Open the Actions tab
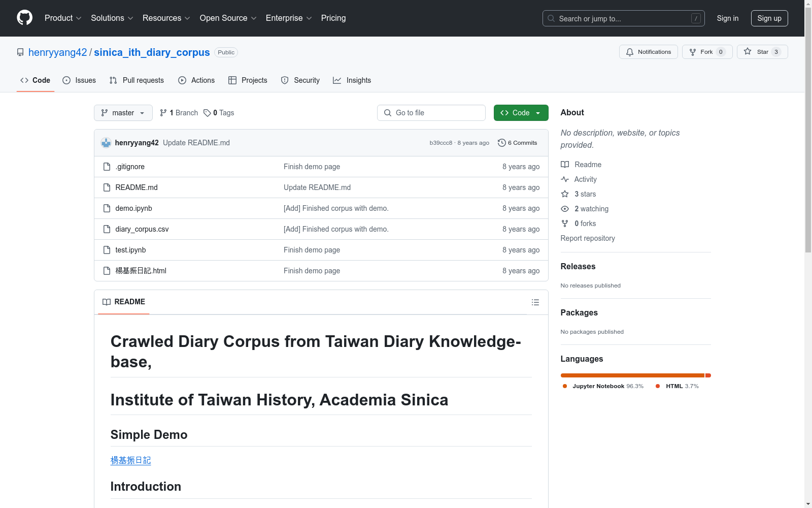Screen dimensions: 812x508 196,80
